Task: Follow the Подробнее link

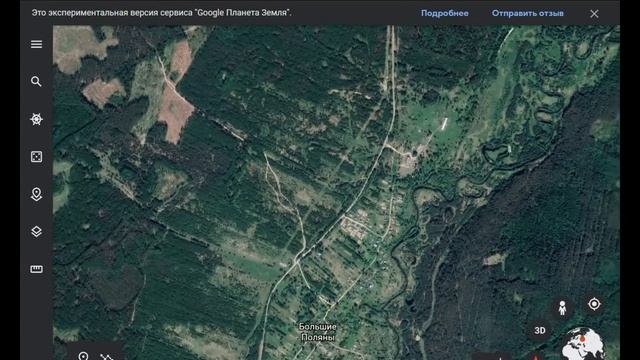Action: 444,13
